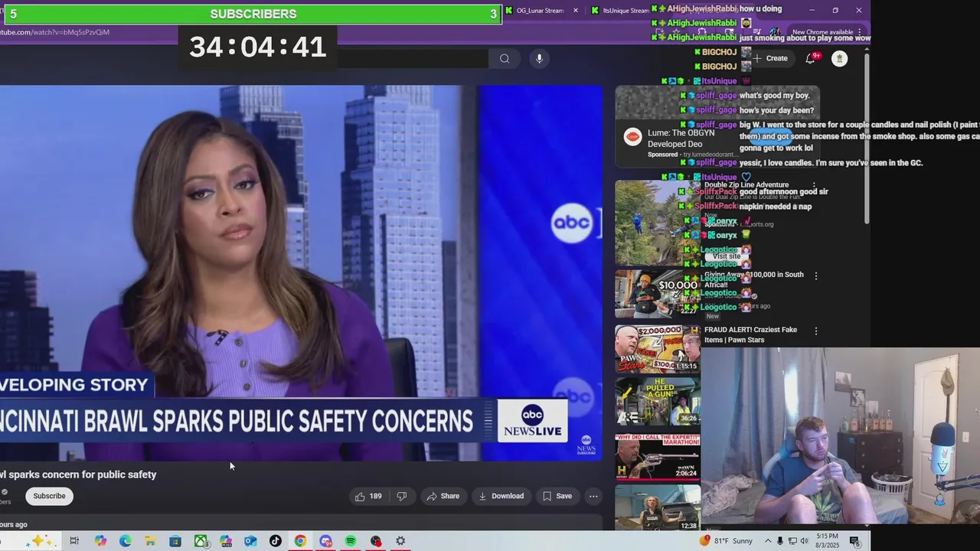Open Spotify from taskbar
The image size is (980, 551).
click(x=351, y=541)
